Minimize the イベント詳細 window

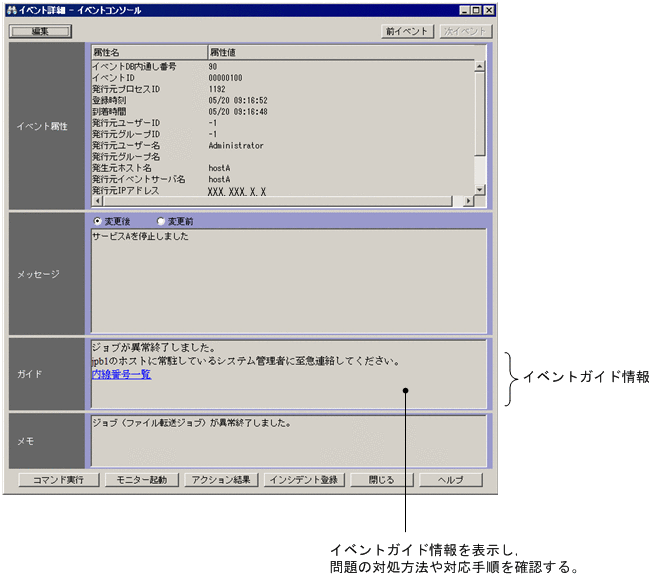[x=465, y=10]
